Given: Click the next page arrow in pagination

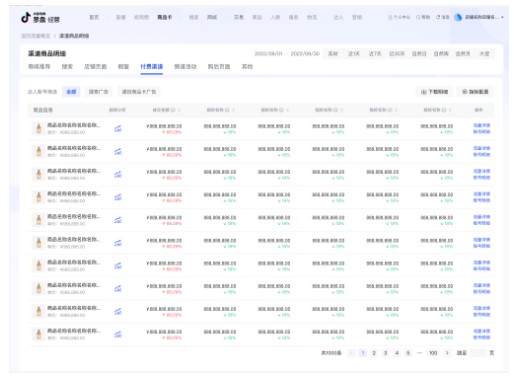Looking at the screenshot, I should click(x=447, y=353).
